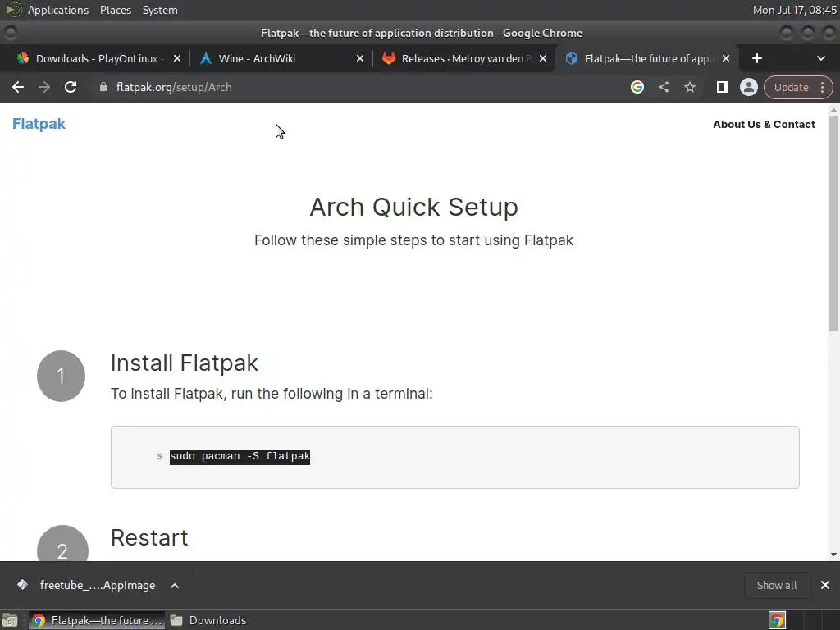The image size is (840, 630).
Task: Click the Install Flatpak heading
Action: click(185, 363)
